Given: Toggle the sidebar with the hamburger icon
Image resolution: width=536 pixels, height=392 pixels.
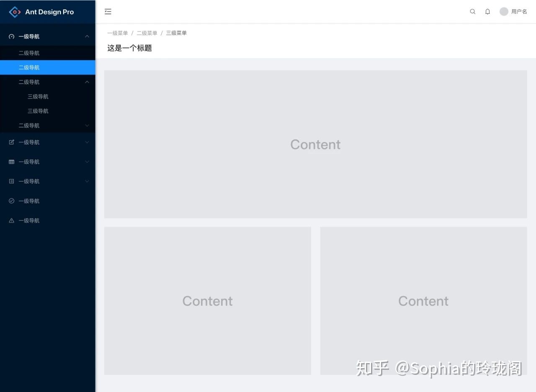Looking at the screenshot, I should (x=108, y=11).
